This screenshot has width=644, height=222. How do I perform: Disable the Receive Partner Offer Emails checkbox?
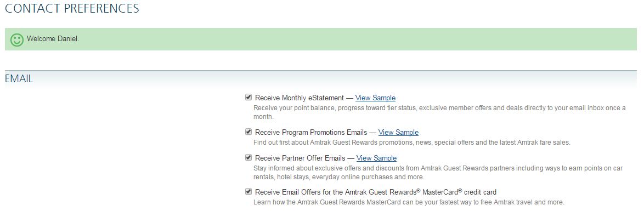(x=248, y=158)
